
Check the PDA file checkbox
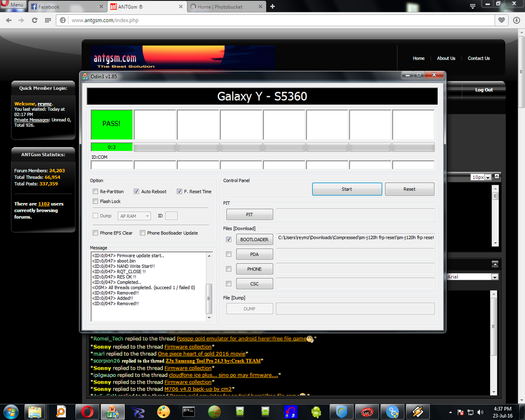229,254
